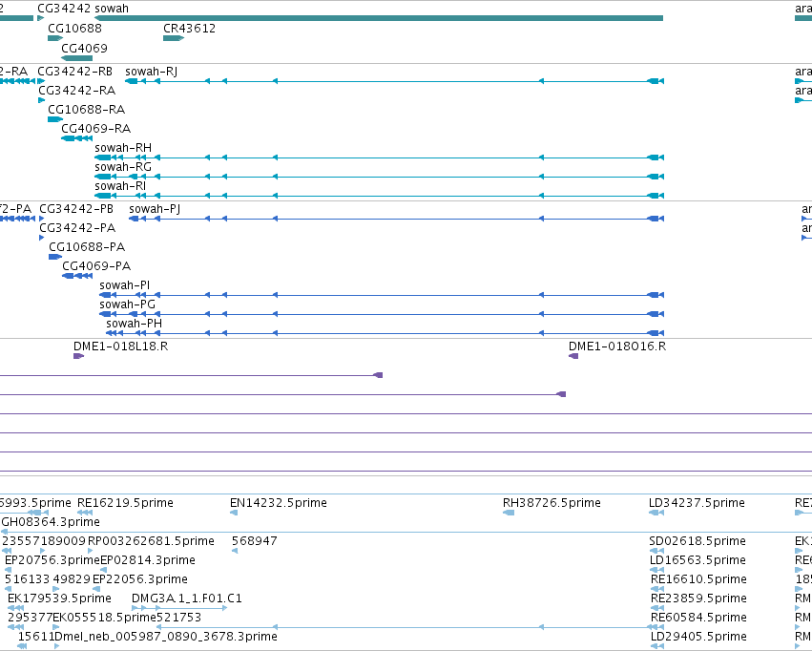
Task: Select the sowah-RG transcript label
Action: 123,167
